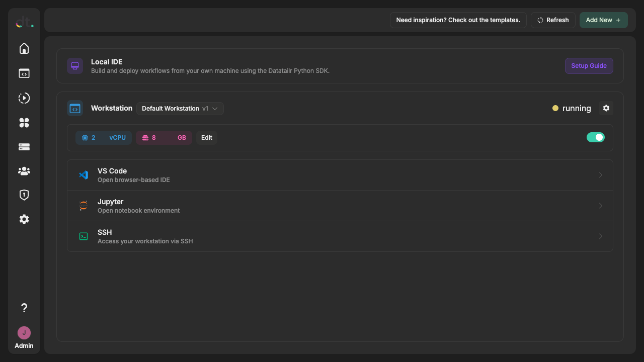The width and height of the screenshot is (644, 362).
Task: Click the Refresh button
Action: (552, 20)
